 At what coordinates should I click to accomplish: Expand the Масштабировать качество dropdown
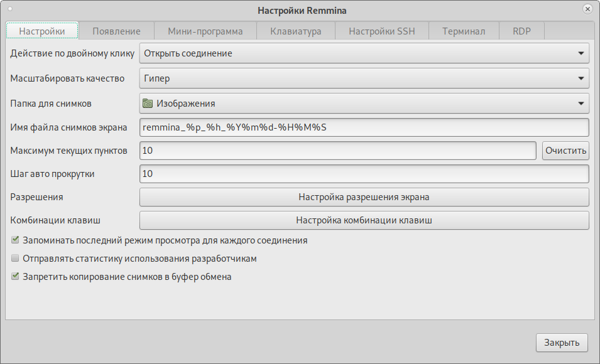[x=364, y=78]
